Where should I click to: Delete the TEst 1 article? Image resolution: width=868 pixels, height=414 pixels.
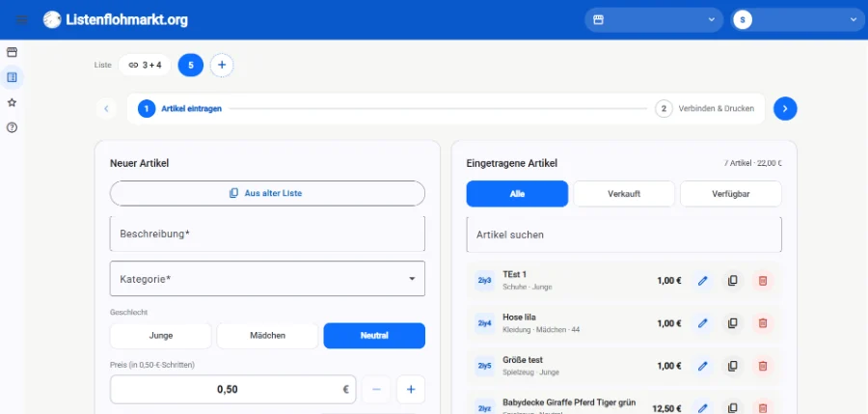(762, 281)
